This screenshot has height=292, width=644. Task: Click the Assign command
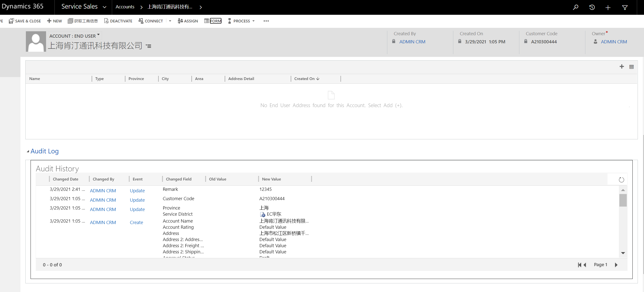click(x=188, y=21)
